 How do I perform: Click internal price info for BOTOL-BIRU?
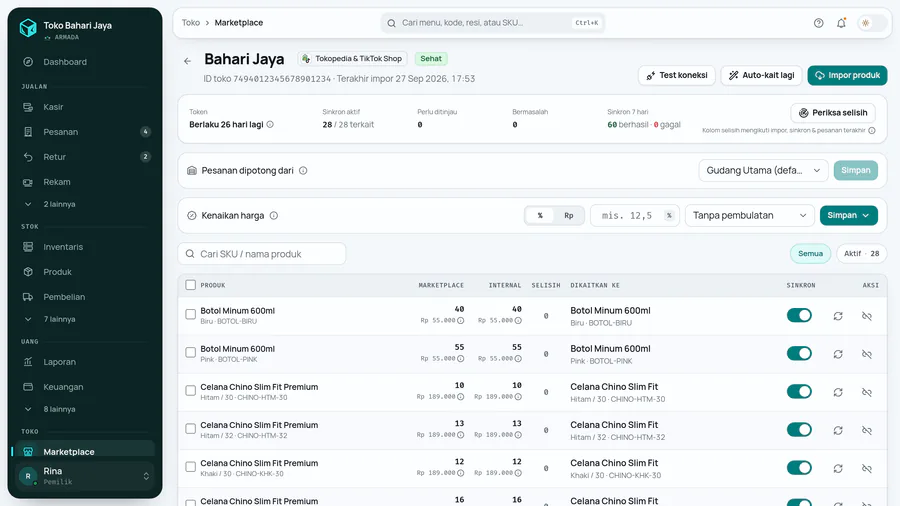[518, 321]
